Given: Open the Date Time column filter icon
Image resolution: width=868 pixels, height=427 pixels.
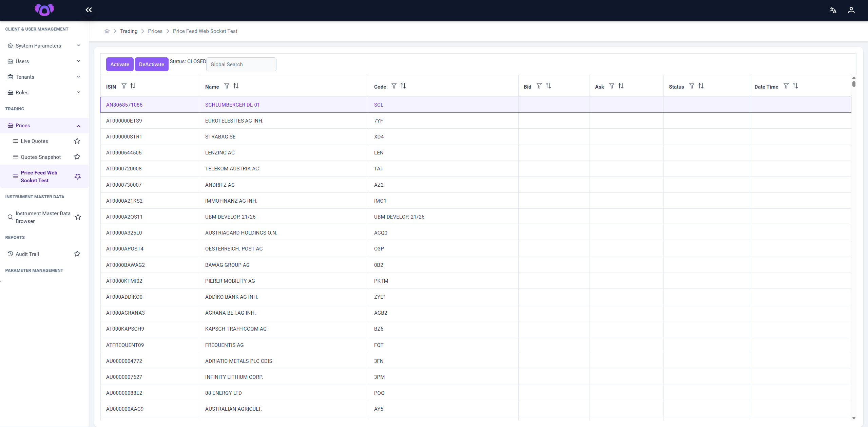Looking at the screenshot, I should 786,86.
